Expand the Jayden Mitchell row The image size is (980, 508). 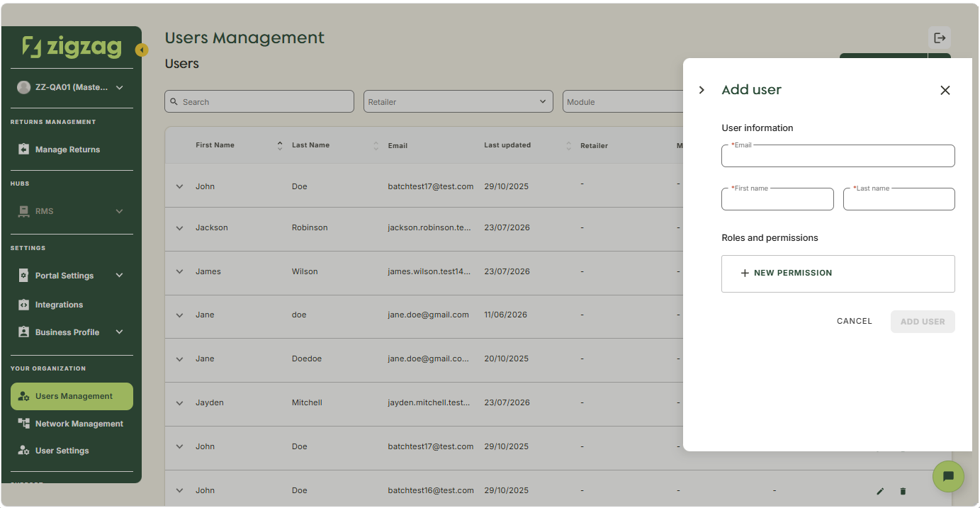[179, 402]
